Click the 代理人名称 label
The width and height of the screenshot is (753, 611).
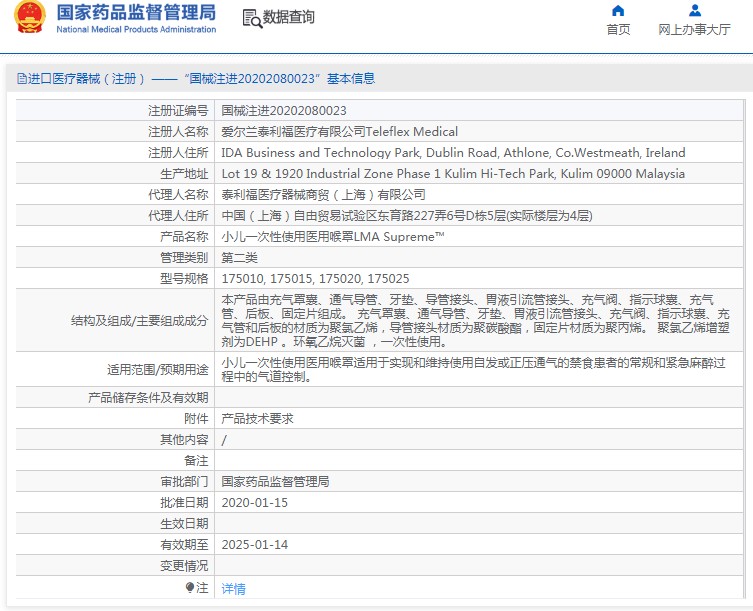point(178,195)
